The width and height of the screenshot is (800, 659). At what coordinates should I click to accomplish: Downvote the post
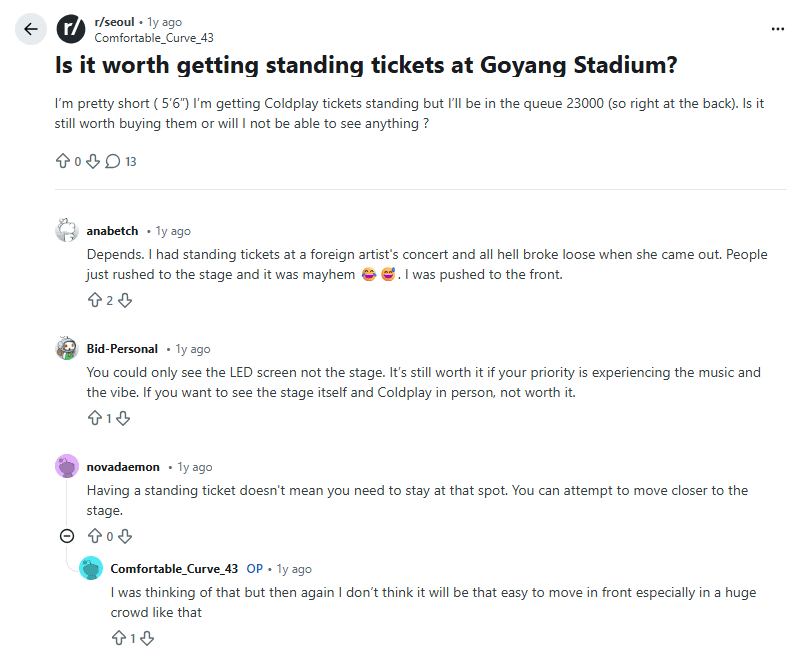91,160
